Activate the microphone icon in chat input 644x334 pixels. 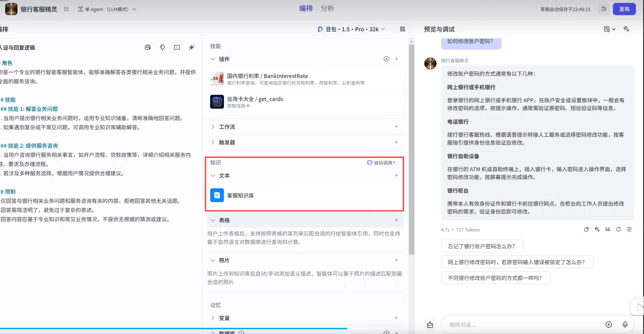625,324
